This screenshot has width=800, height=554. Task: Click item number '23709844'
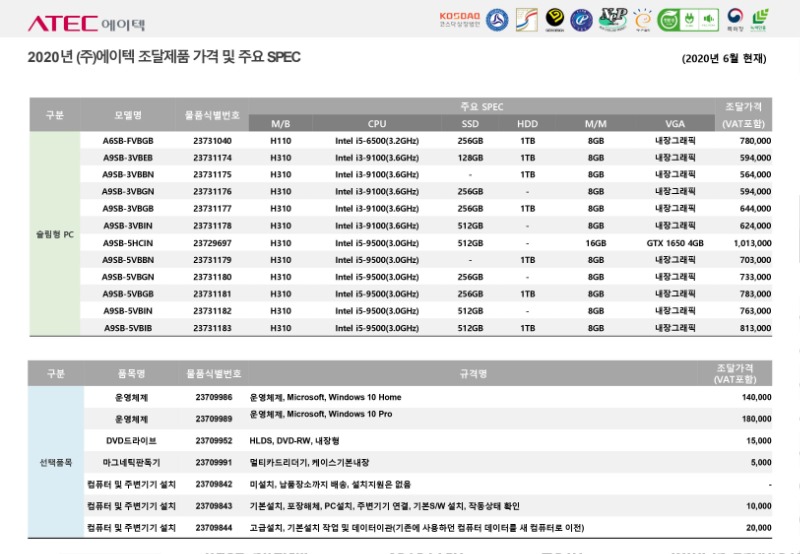pyautogui.click(x=214, y=528)
